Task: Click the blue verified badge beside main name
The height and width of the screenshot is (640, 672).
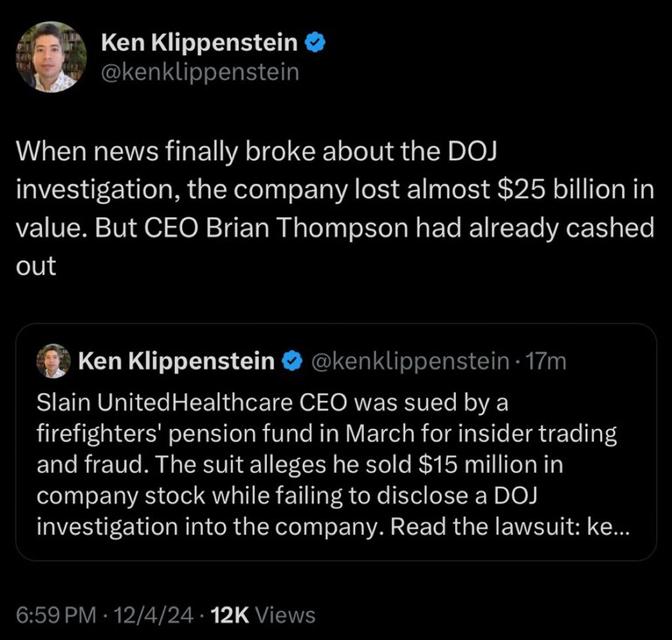Action: (318, 41)
